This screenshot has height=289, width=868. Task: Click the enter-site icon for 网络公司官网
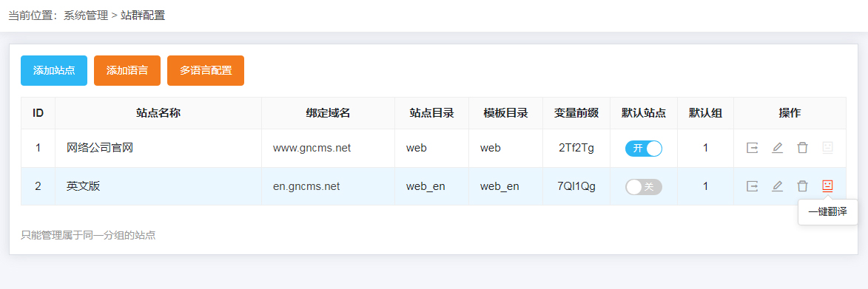point(752,148)
